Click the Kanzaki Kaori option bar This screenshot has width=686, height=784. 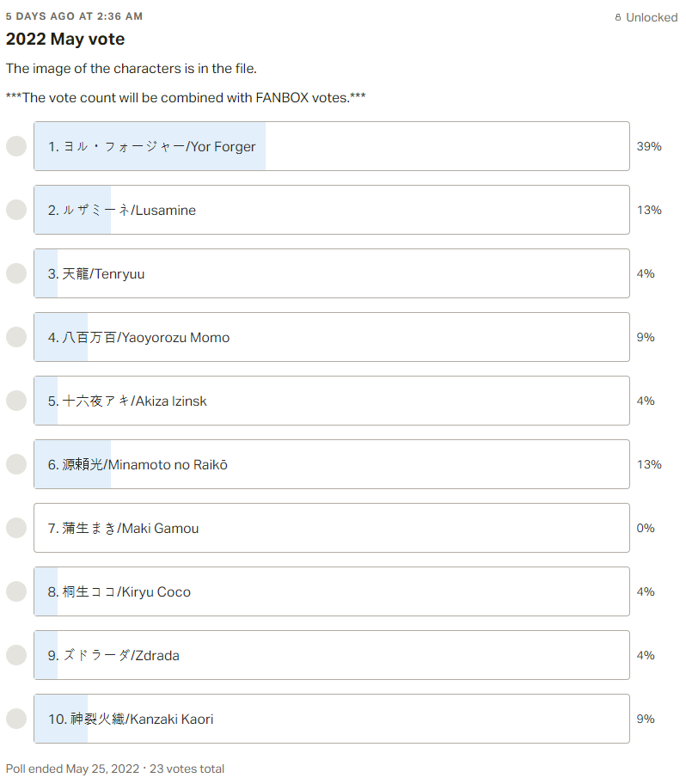pos(332,719)
